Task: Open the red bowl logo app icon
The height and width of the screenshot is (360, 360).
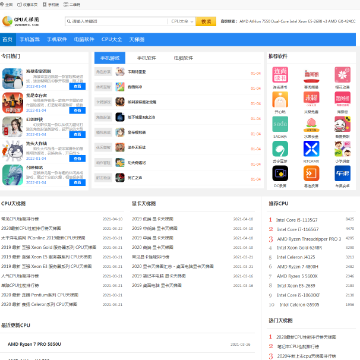Action: [x=311, y=75]
